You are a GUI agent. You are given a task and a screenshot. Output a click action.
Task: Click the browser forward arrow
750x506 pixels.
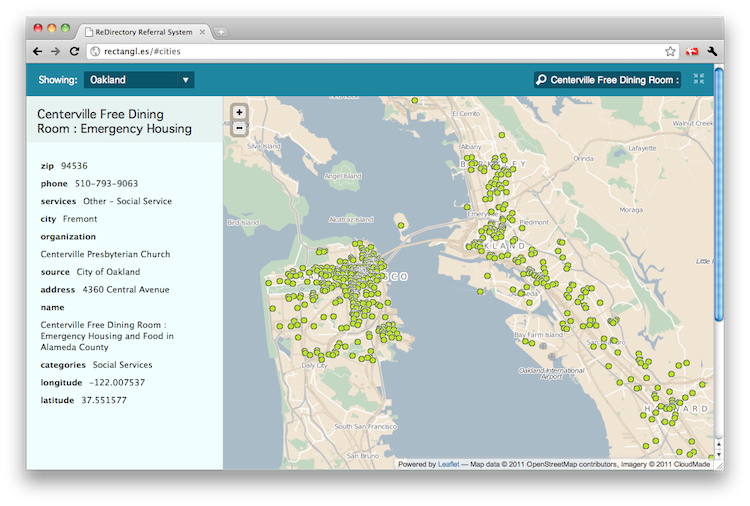click(55, 51)
